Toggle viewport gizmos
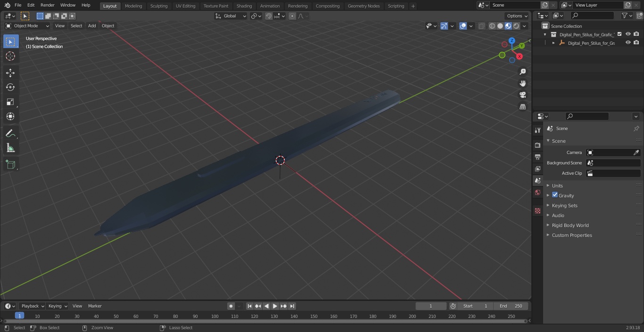Screen dimensions: 644x332 [444, 26]
